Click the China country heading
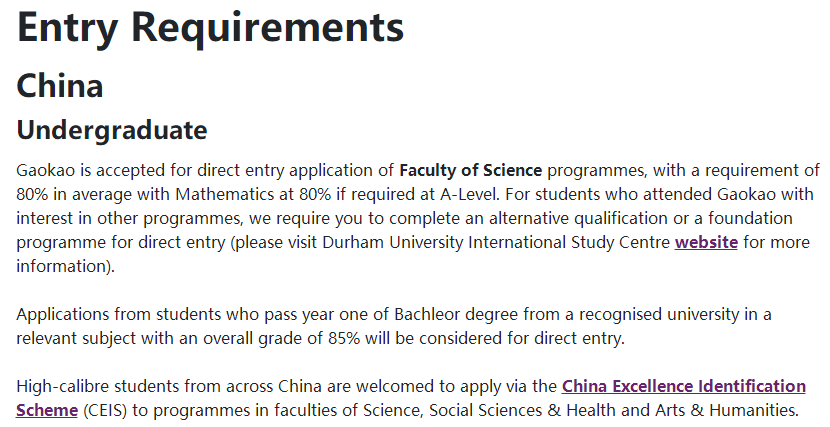The width and height of the screenshot is (830, 427). click(x=60, y=86)
